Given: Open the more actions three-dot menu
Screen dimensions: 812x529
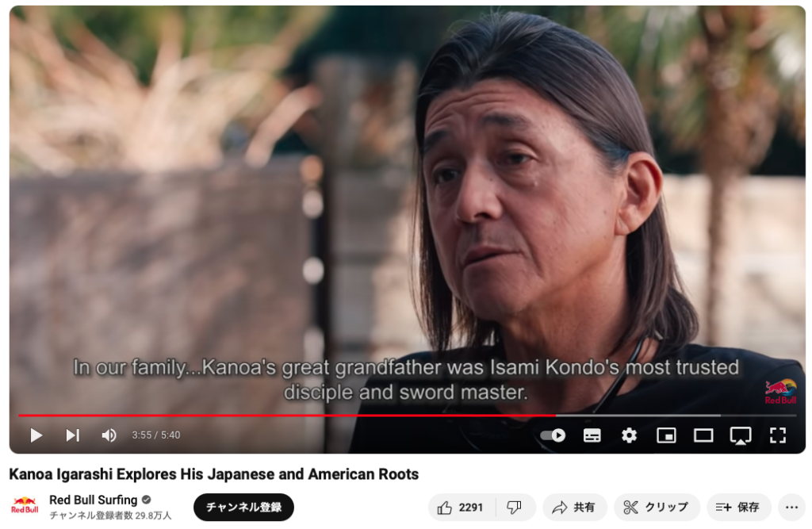Looking at the screenshot, I should (792, 508).
